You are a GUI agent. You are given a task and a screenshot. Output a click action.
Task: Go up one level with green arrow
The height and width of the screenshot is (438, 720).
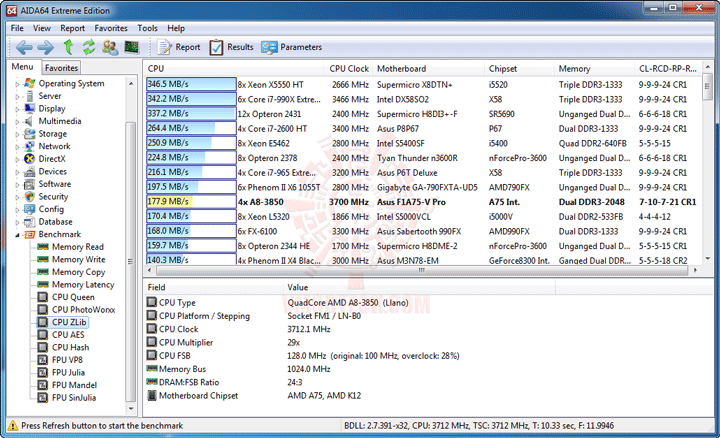pos(68,47)
